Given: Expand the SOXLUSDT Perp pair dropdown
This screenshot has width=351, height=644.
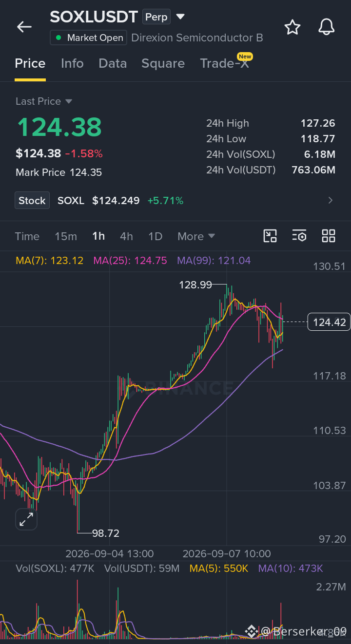Looking at the screenshot, I should point(180,17).
